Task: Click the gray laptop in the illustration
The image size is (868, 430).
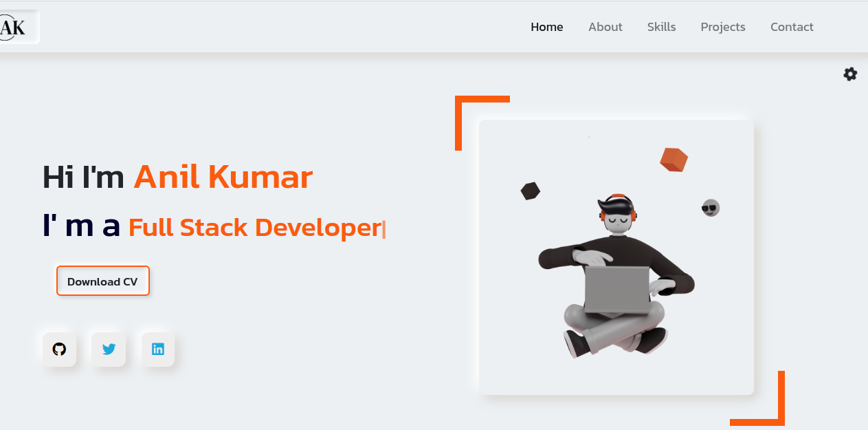Action: click(616, 289)
